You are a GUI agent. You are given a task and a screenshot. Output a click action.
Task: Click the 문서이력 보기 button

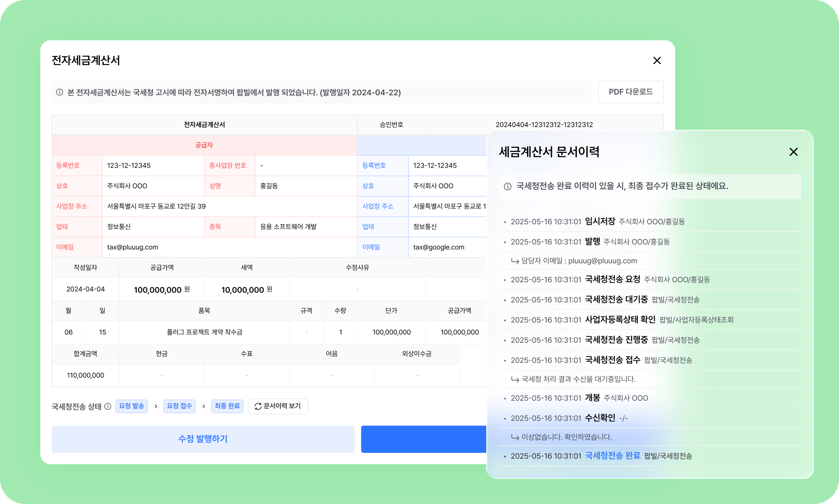tap(278, 406)
